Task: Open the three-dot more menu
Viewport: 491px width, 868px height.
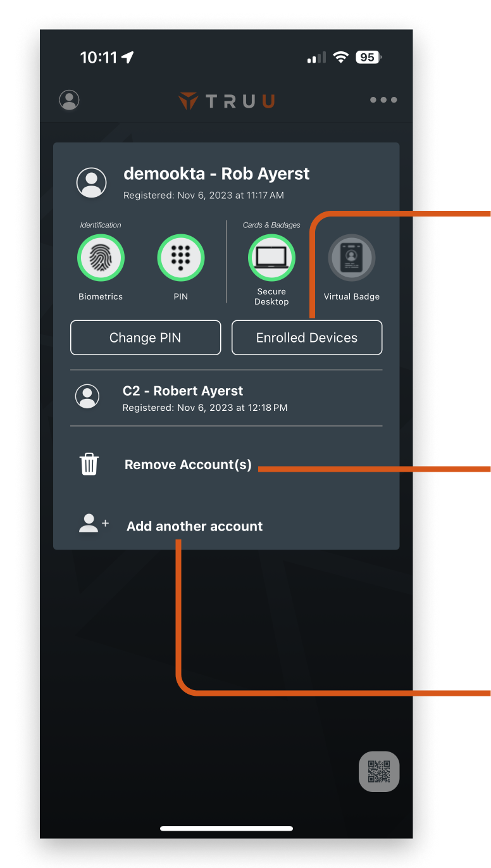Action: tap(383, 100)
